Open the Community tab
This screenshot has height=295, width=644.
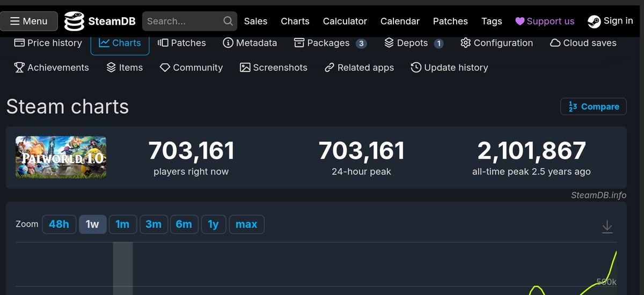[x=192, y=68]
